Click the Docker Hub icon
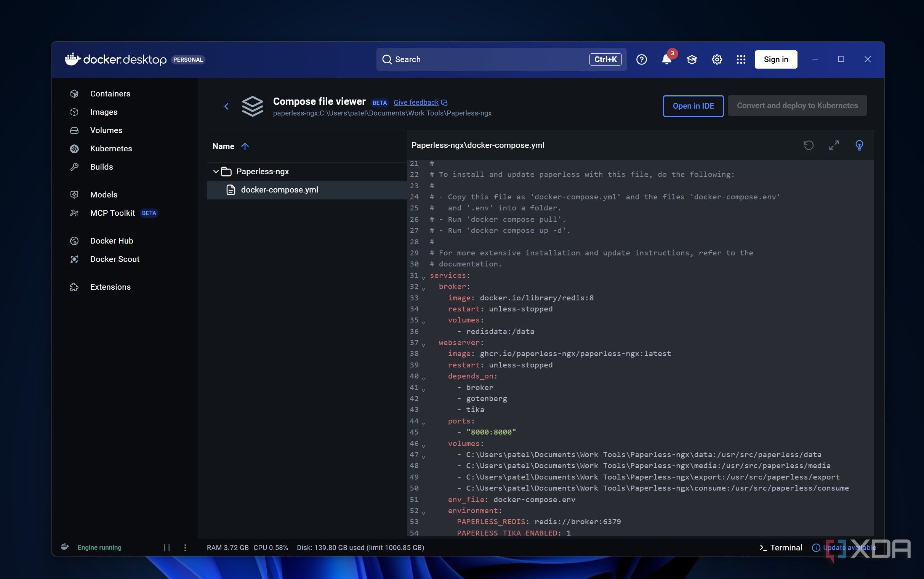 coord(74,241)
